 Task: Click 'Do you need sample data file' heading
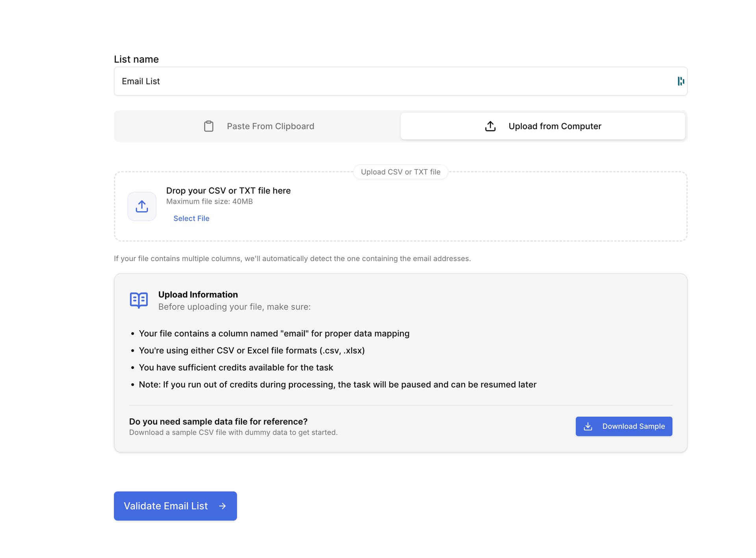click(x=218, y=422)
